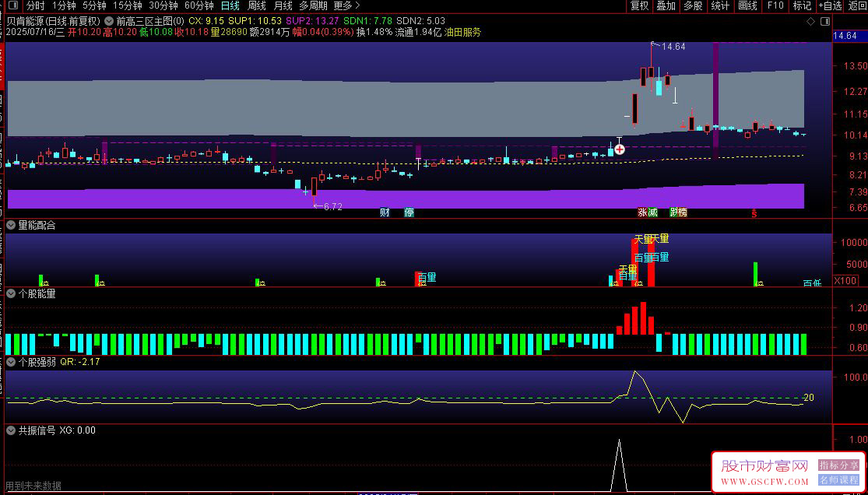Viewport: 868px width, 495px height.
Task: Switch to the 15分钟 period
Action: pyautogui.click(x=128, y=6)
